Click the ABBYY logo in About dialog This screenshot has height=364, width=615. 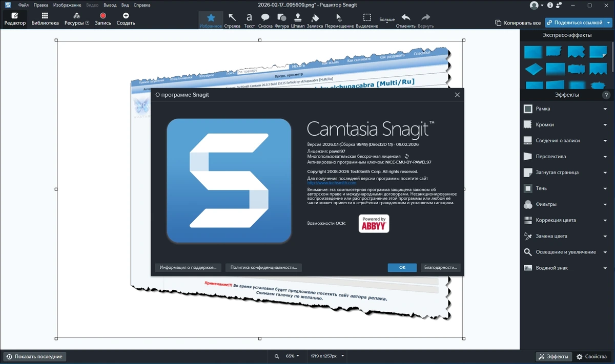[x=374, y=224]
